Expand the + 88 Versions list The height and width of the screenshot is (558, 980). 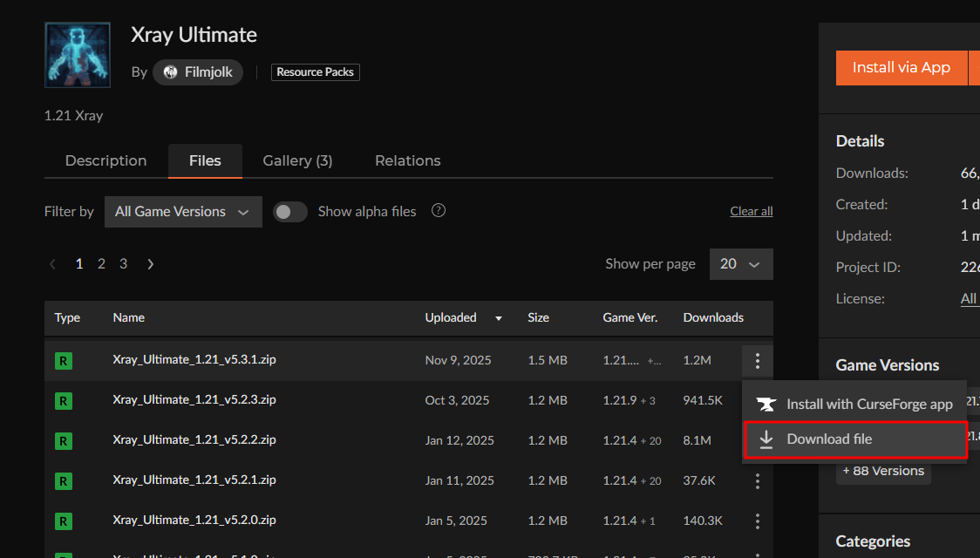click(883, 471)
